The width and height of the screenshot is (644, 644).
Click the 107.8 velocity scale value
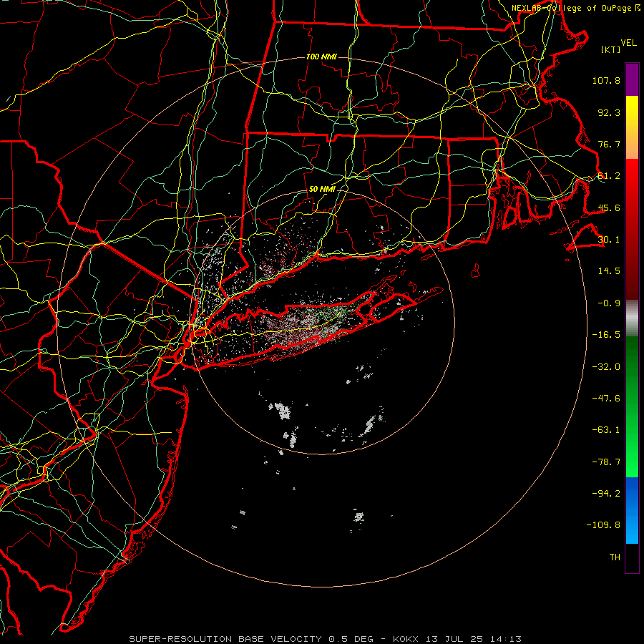(606, 80)
